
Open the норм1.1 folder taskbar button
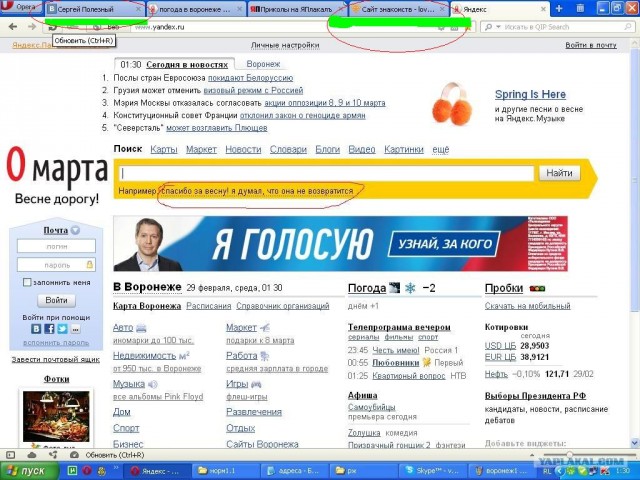click(226, 471)
